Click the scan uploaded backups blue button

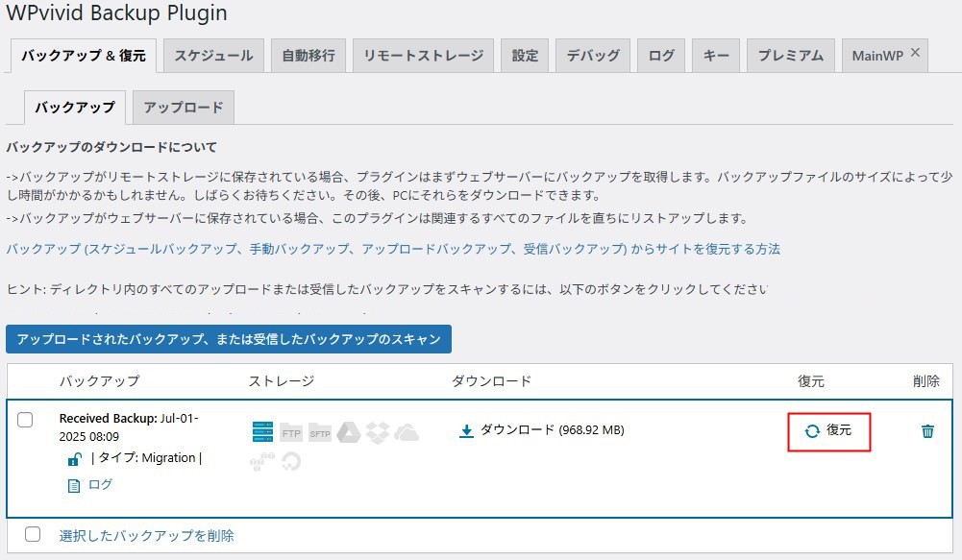click(229, 339)
